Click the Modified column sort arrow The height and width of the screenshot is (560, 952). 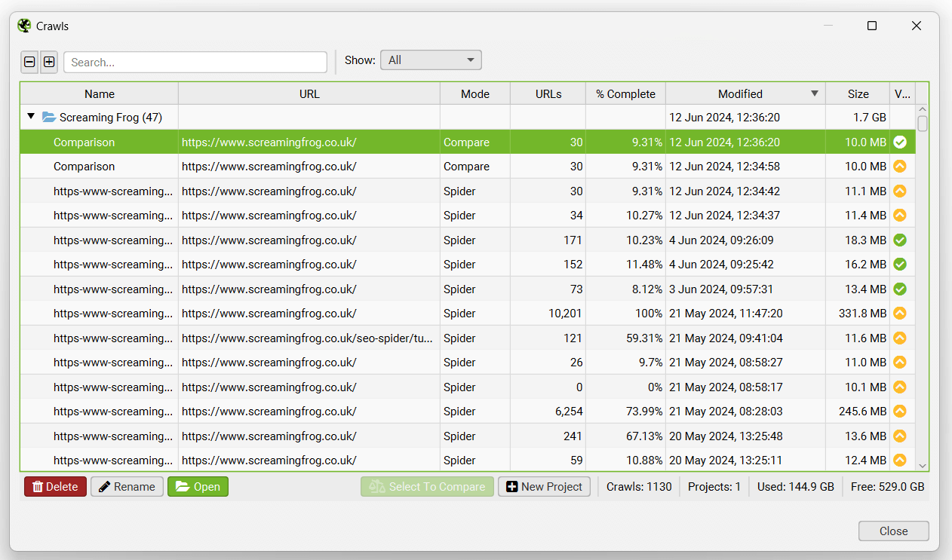(814, 93)
